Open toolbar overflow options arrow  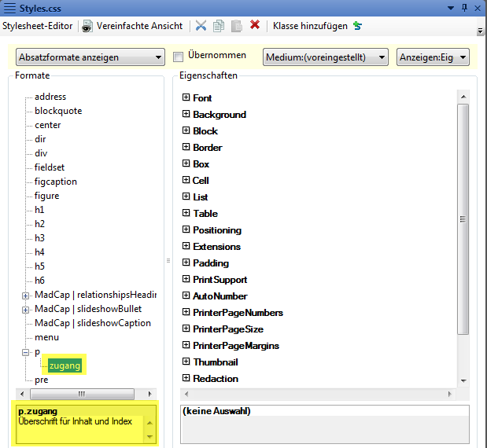tap(480, 31)
